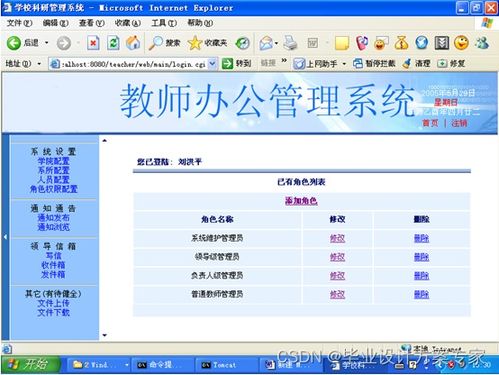The height and width of the screenshot is (375, 499).
Task: Click 修改 for 领导级管理员
Action: pos(337,257)
